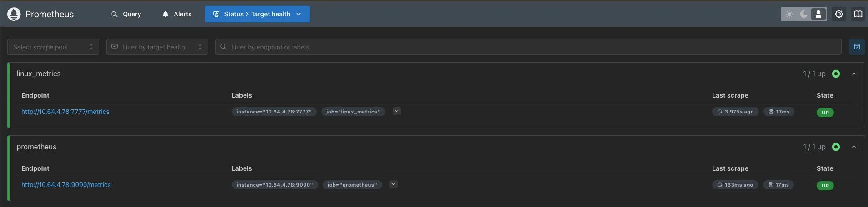The height and width of the screenshot is (207, 868).
Task: Open the Select scrape pool dropdown
Action: point(53,47)
